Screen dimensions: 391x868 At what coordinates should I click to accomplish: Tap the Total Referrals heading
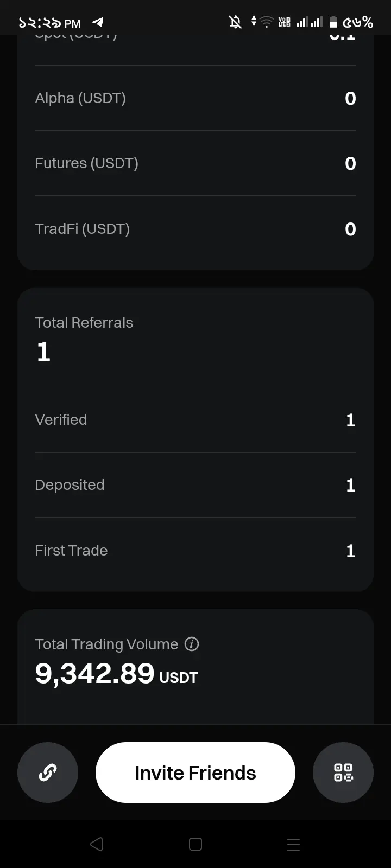[84, 323]
